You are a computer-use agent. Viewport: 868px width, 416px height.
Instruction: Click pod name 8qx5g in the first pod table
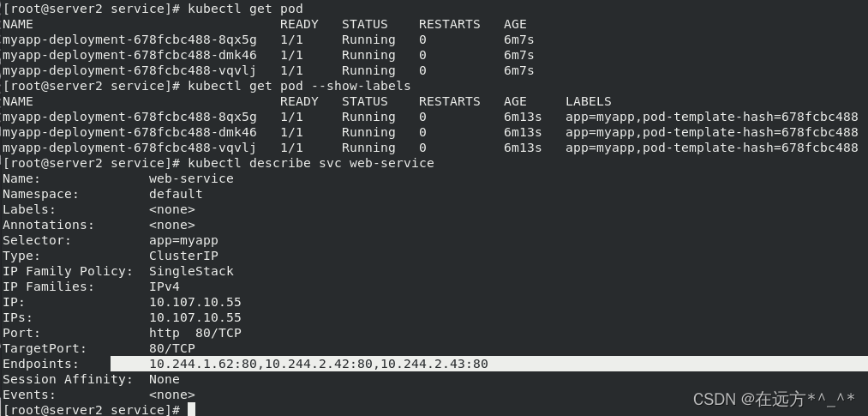coord(129,39)
